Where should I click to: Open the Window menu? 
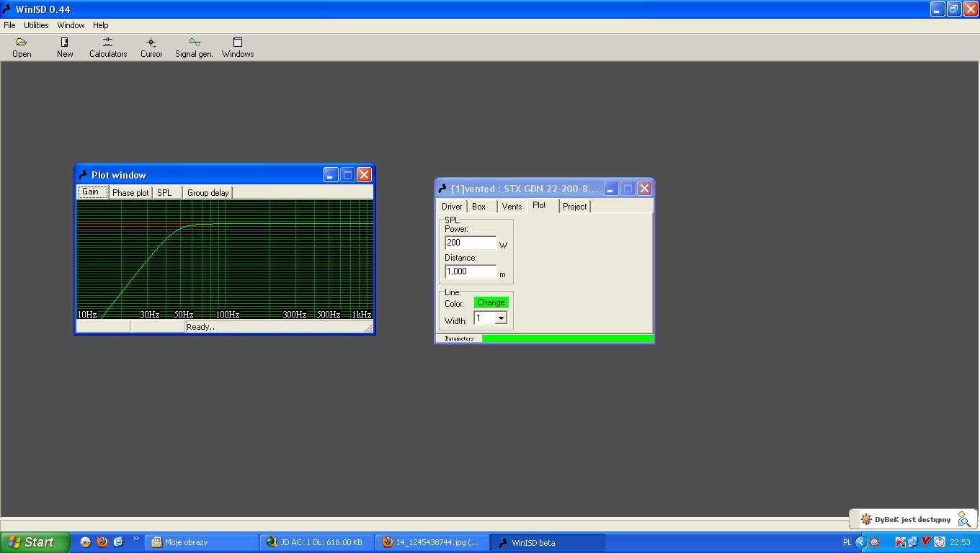(71, 25)
